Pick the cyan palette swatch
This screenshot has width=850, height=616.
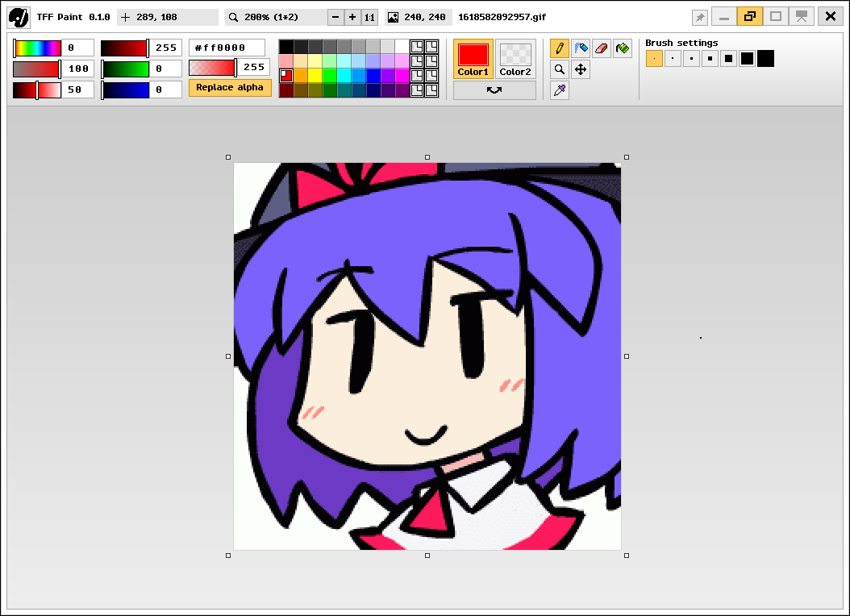344,76
